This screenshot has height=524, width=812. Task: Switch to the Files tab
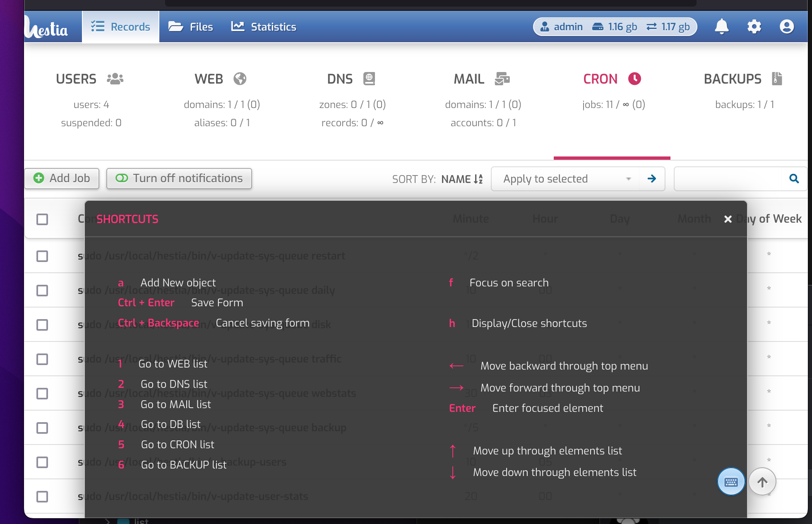point(191,26)
